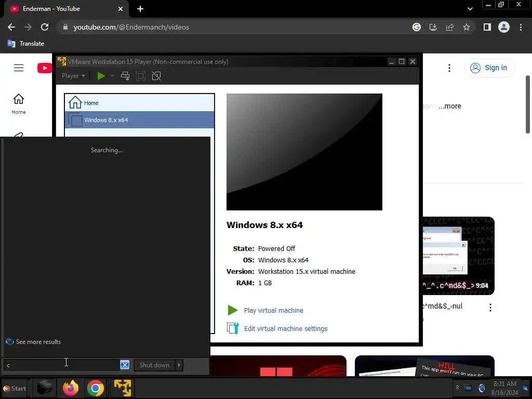This screenshot has width=532, height=399.
Task: Click the network icon in the system tray
Action: tap(468, 388)
